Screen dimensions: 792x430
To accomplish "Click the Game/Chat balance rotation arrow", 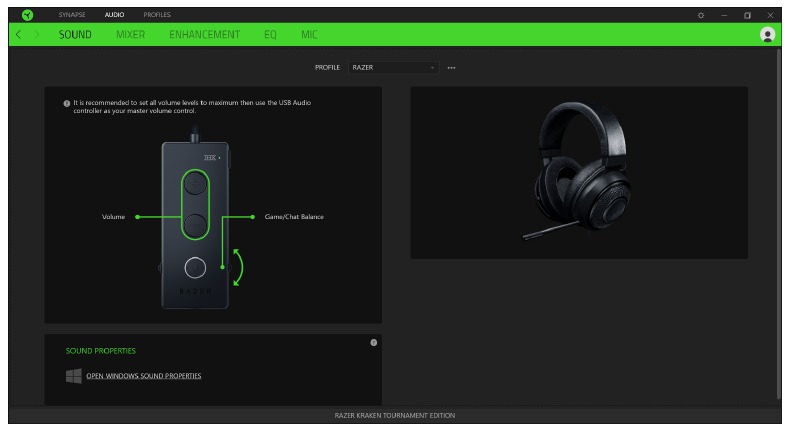I will [238, 267].
